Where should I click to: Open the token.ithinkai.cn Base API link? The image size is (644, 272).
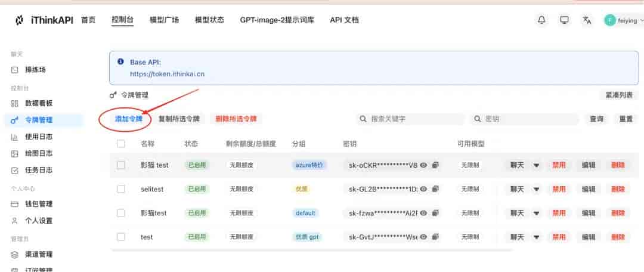click(167, 75)
